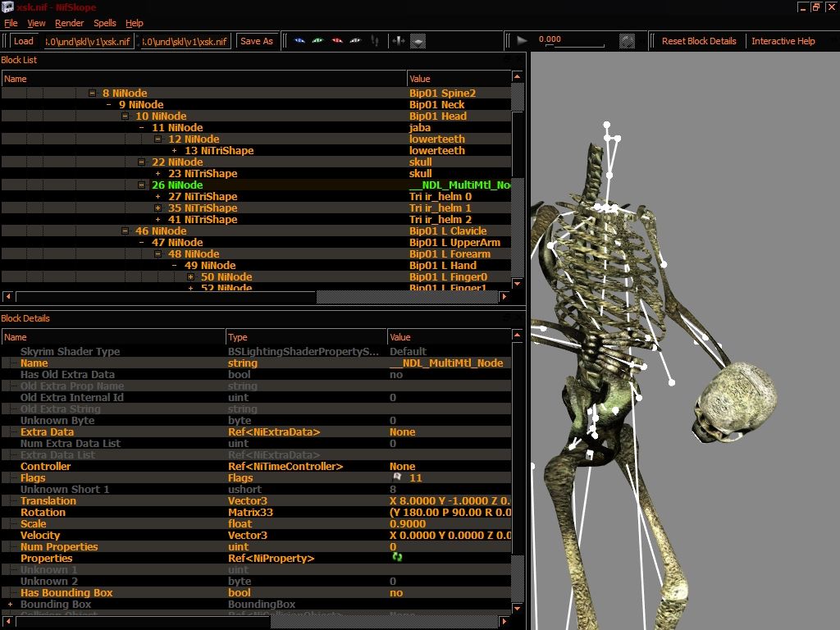The height and width of the screenshot is (630, 840).
Task: Collapse the 48 NiNode L Forearm branch
Action: [x=158, y=254]
